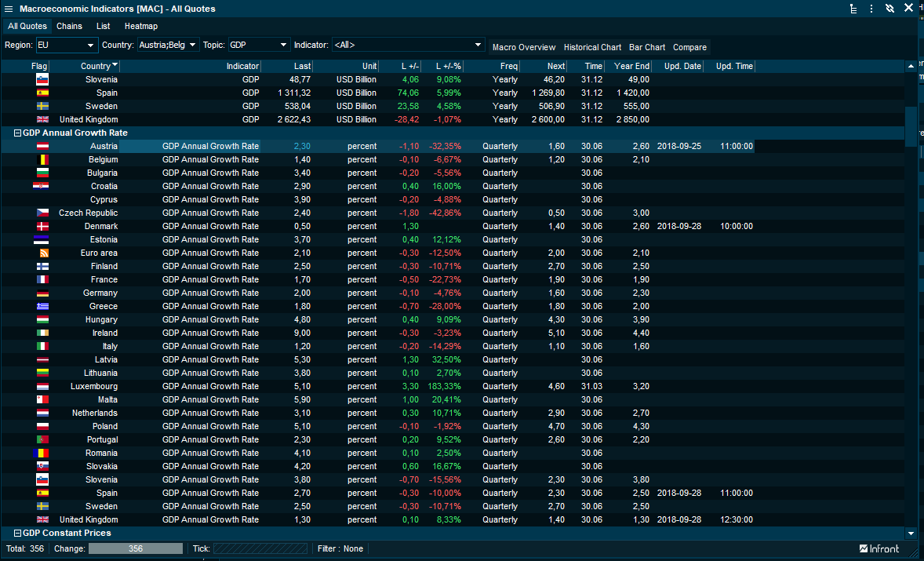Open the Region dropdown showing EU
The image size is (924, 561).
pos(67,45)
